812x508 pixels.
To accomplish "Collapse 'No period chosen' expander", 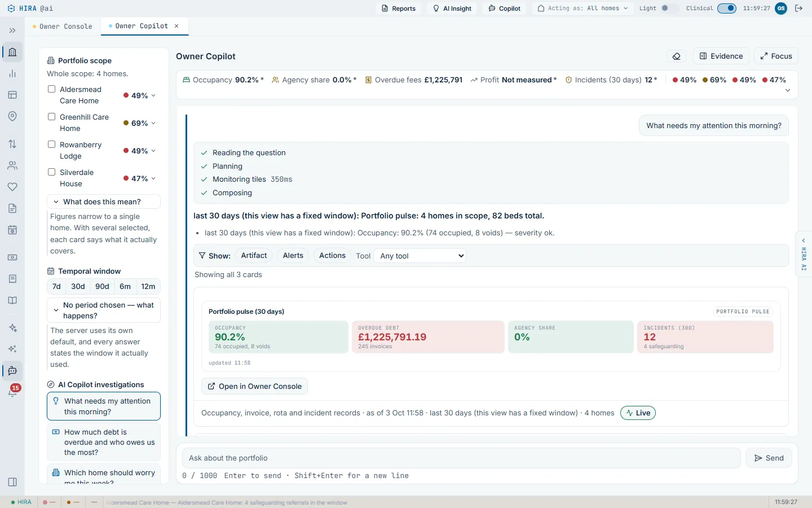I will coord(104,310).
